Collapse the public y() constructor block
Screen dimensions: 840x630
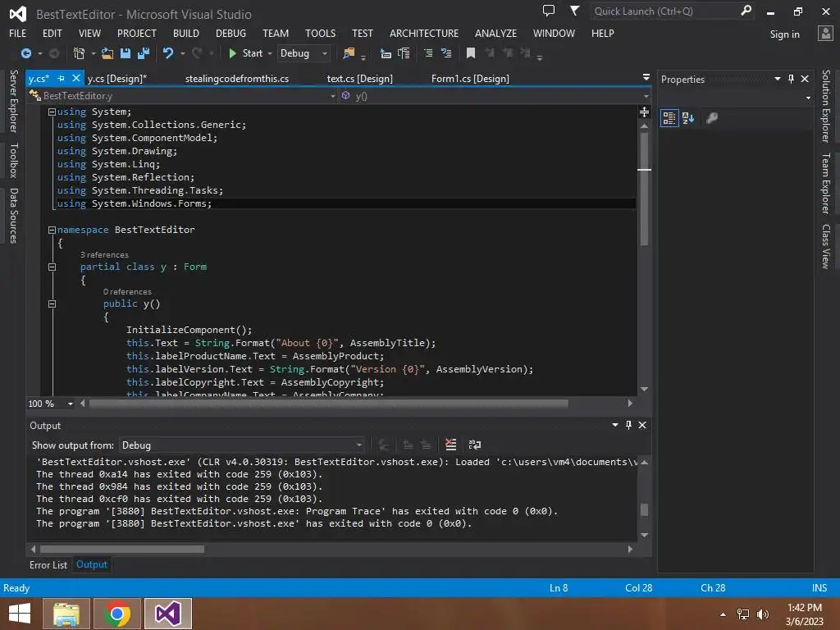coord(52,304)
